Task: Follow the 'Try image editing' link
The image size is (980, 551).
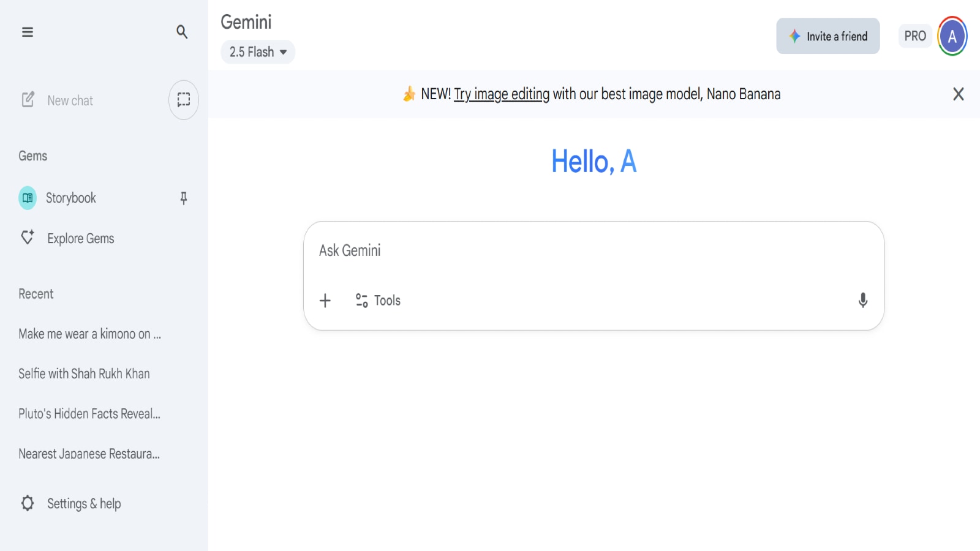Action: click(502, 94)
